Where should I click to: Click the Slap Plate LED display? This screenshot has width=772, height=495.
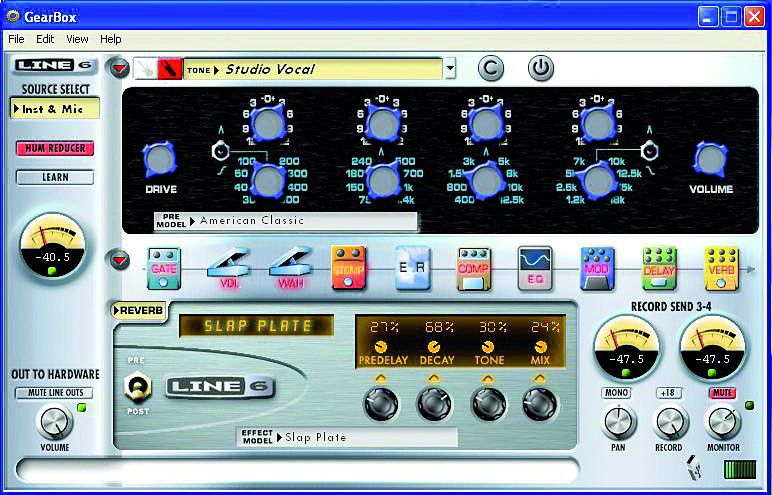(257, 326)
